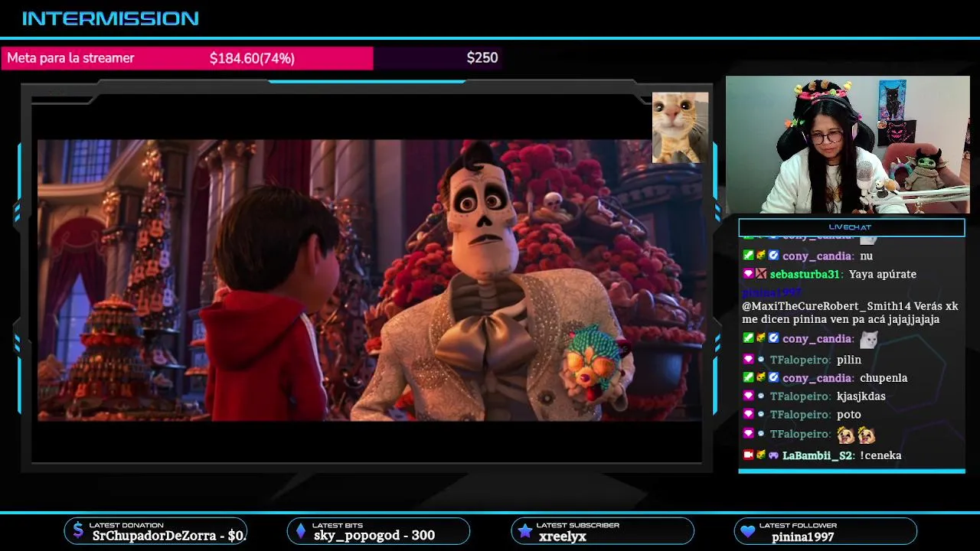Click cony_candia on the 'chupenla' message
Viewport: 980px width, 551px height.
817,378
